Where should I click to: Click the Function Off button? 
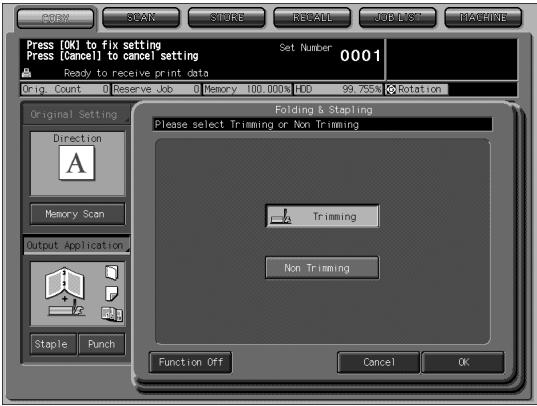point(191,362)
